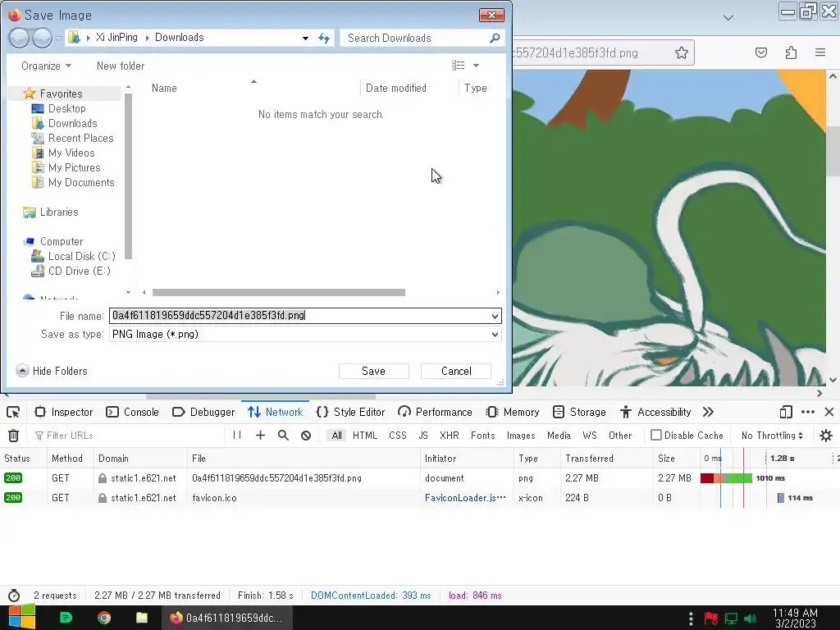
Task: Click performance analysis stopwatch icon
Action: 14,596
